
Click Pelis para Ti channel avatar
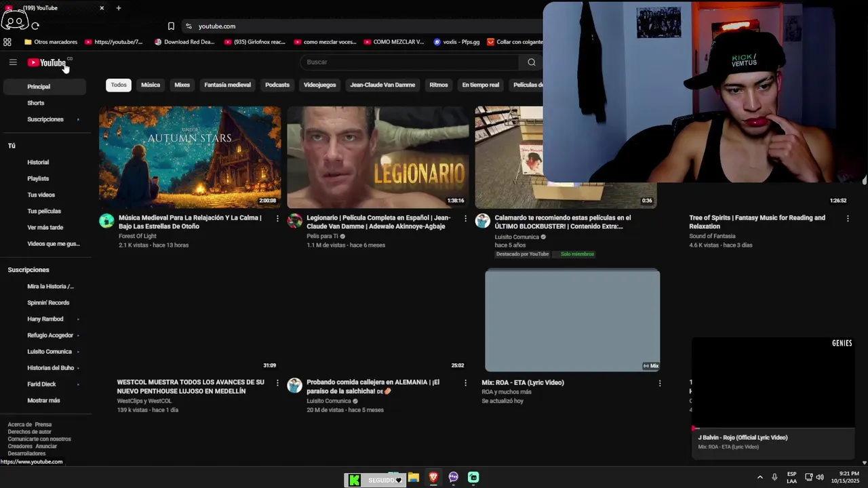click(x=294, y=221)
